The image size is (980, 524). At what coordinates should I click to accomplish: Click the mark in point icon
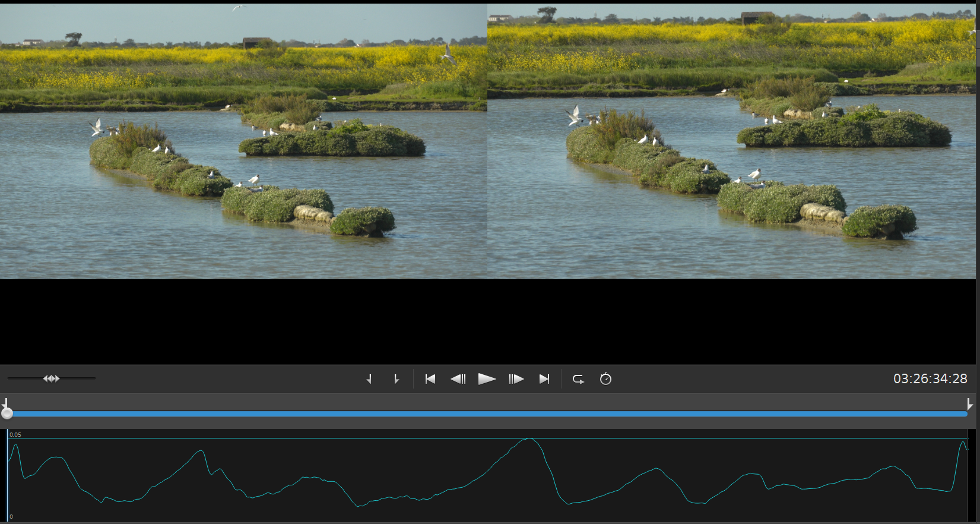tap(369, 379)
